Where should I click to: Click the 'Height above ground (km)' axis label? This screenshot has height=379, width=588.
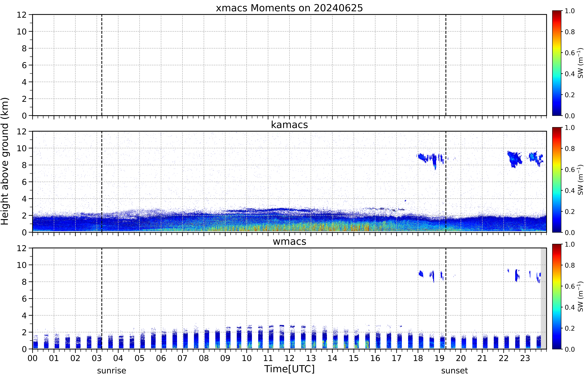pyautogui.click(x=5, y=161)
